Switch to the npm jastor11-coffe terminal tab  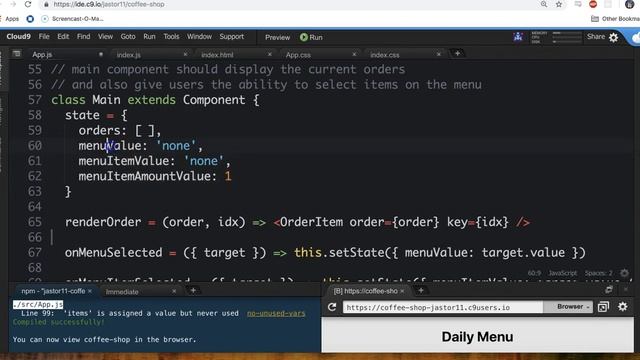[x=53, y=291]
